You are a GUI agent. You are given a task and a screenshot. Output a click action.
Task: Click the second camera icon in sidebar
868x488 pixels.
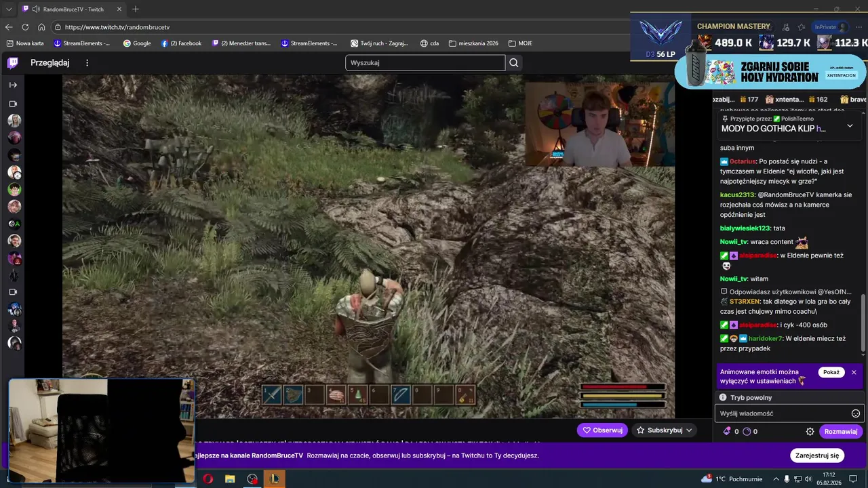[x=13, y=292]
